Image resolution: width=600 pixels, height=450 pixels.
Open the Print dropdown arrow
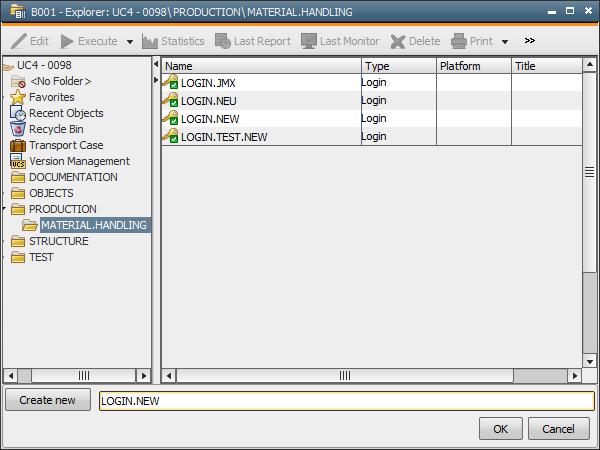(x=505, y=42)
